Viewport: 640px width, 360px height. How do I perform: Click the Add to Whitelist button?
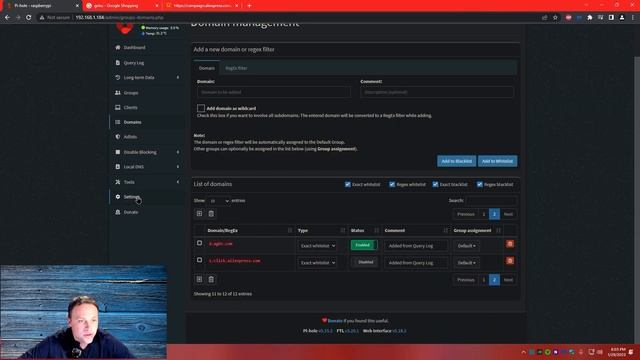click(x=497, y=161)
